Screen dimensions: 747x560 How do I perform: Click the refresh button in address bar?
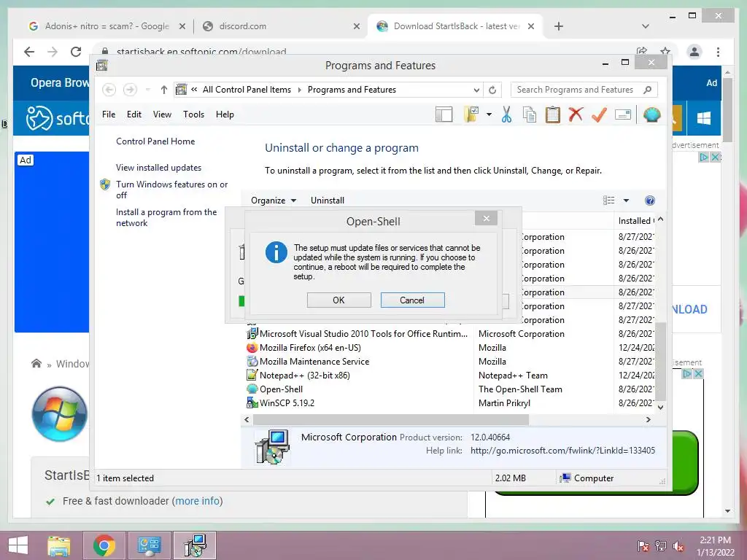492,90
